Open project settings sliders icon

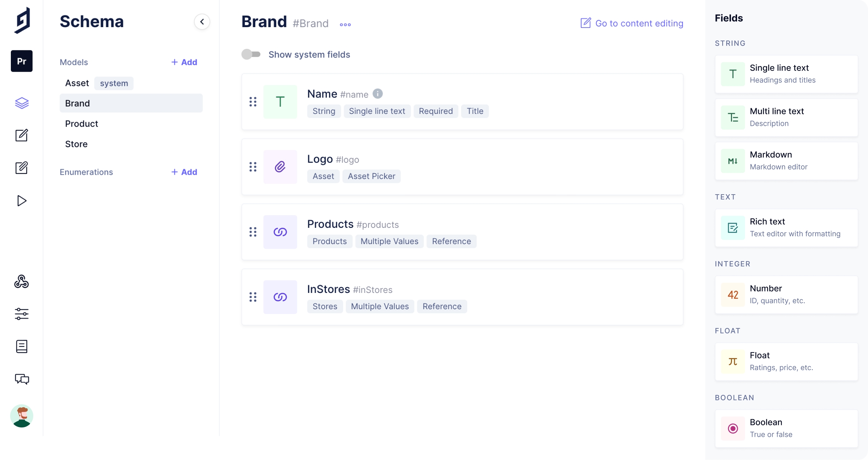(x=22, y=314)
